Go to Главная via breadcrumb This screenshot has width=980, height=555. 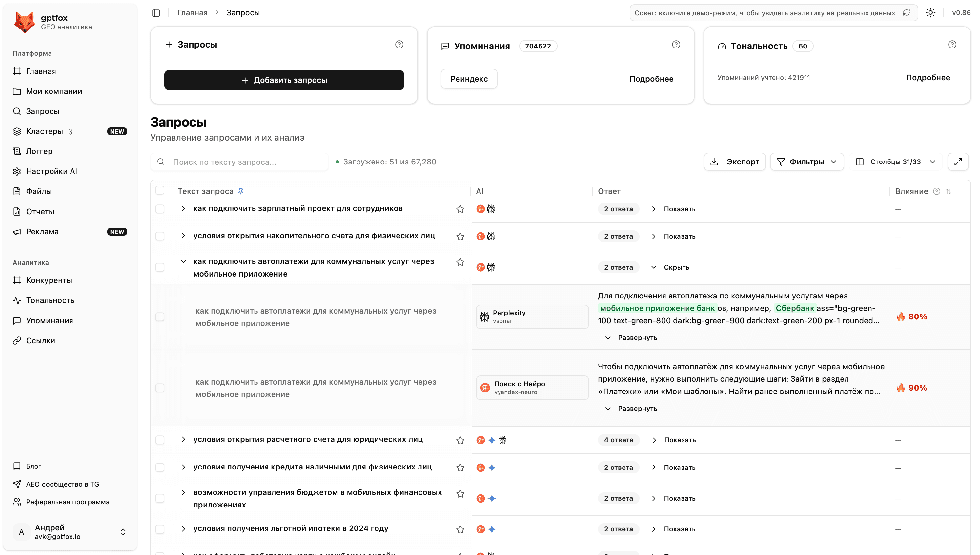[192, 12]
